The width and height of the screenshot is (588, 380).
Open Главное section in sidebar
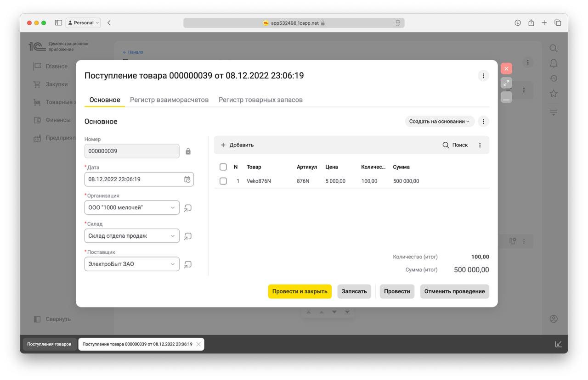pos(51,67)
